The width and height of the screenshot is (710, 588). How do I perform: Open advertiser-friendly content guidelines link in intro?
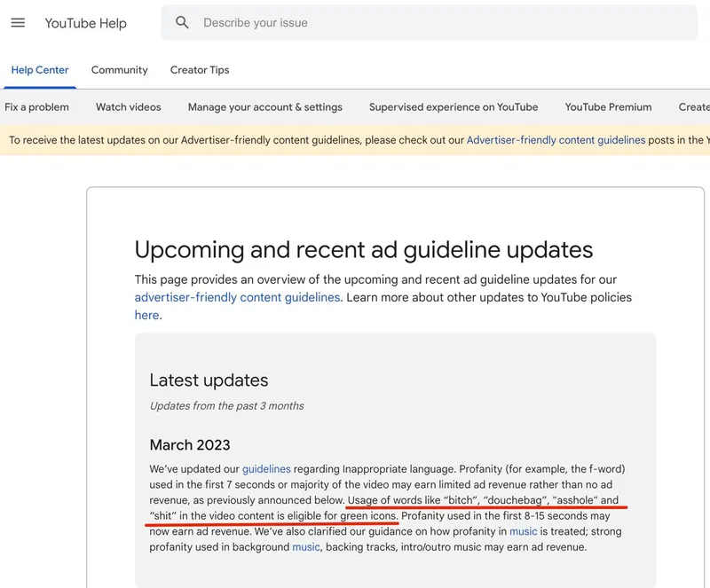pyautogui.click(x=237, y=297)
